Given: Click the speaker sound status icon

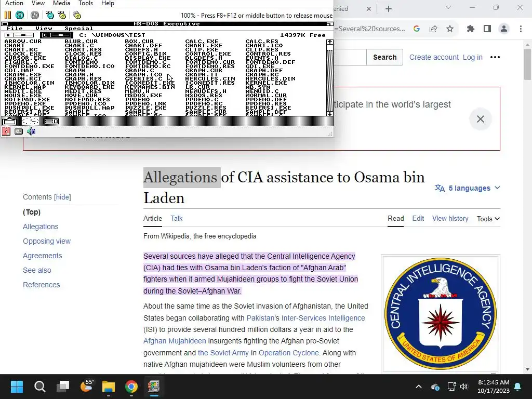Looking at the screenshot, I should (x=31, y=131).
